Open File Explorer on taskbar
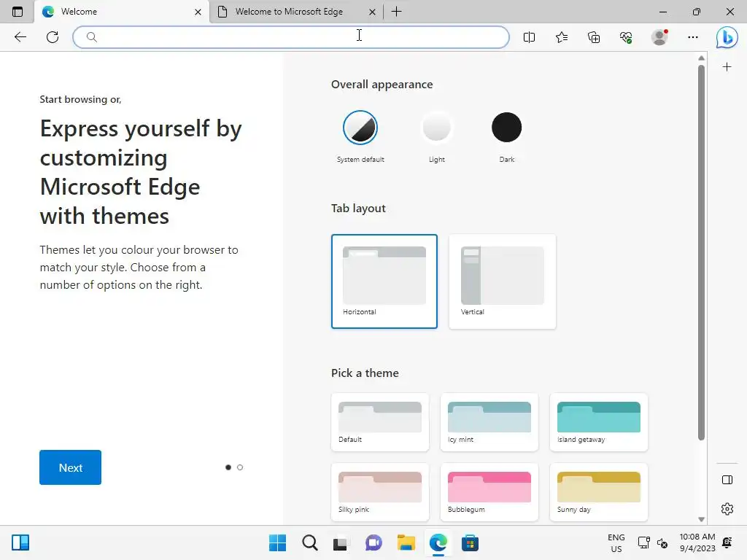 coord(406,542)
